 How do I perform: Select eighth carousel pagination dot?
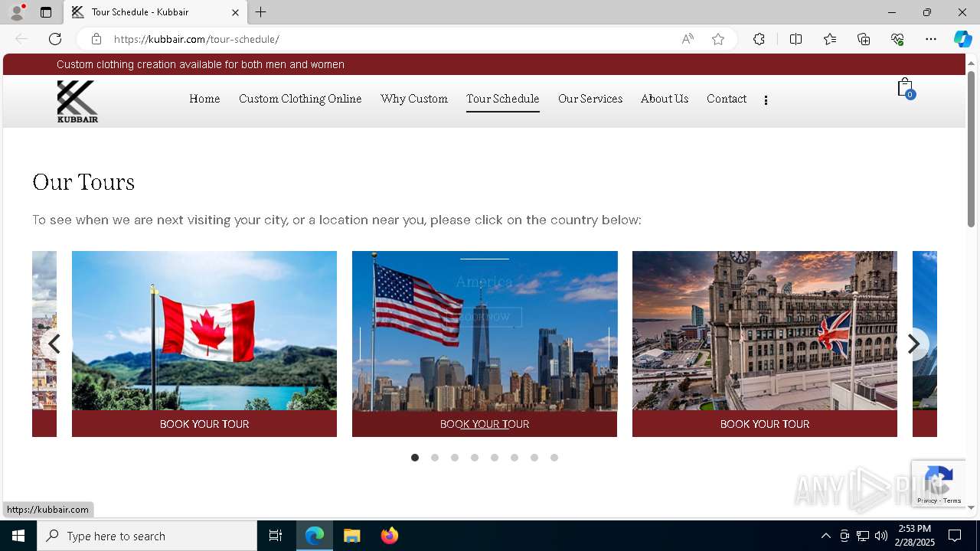(554, 458)
